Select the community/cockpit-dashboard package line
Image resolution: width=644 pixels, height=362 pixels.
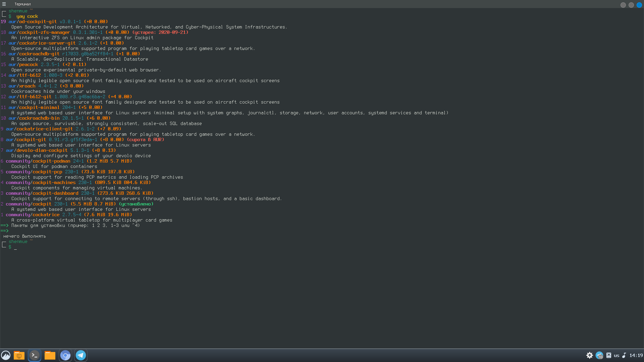point(77,193)
